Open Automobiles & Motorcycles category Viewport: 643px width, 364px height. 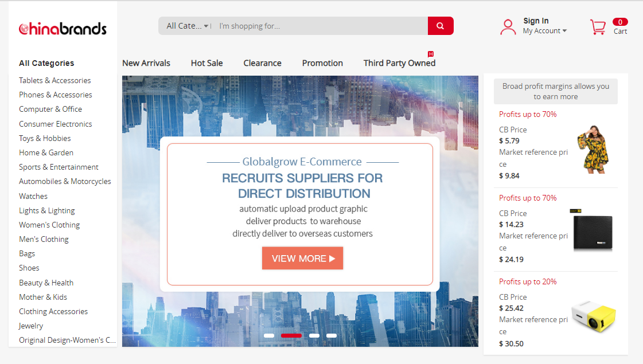[65, 181]
